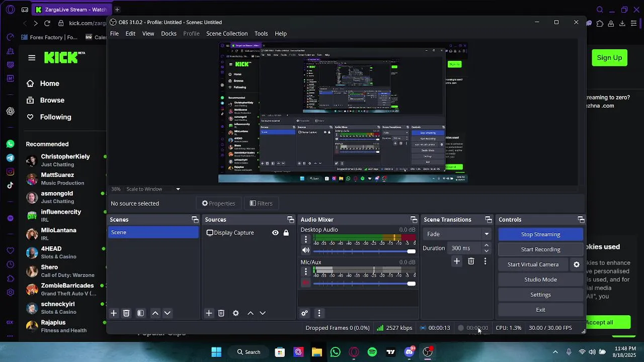Open transition properties three-dot menu

[x=485, y=261]
